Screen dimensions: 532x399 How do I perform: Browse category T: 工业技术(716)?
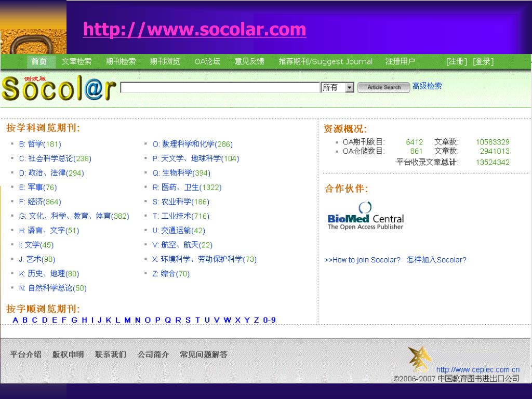pyautogui.click(x=181, y=216)
